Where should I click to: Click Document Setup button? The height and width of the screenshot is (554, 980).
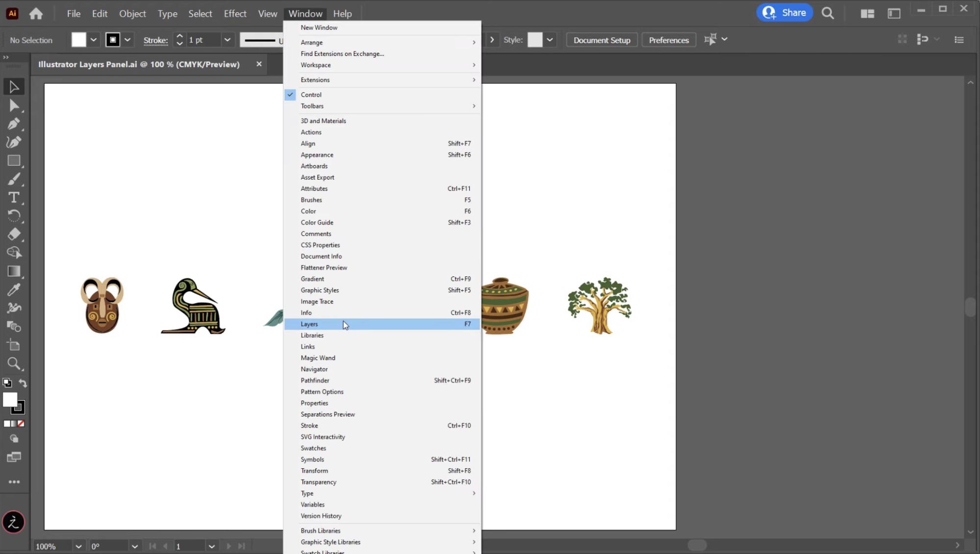[x=601, y=40]
